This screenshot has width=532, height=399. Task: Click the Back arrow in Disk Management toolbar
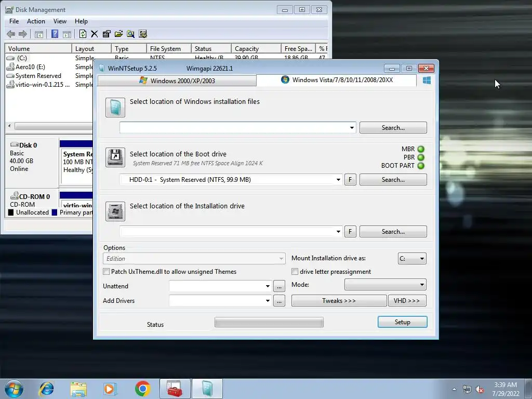[11, 34]
